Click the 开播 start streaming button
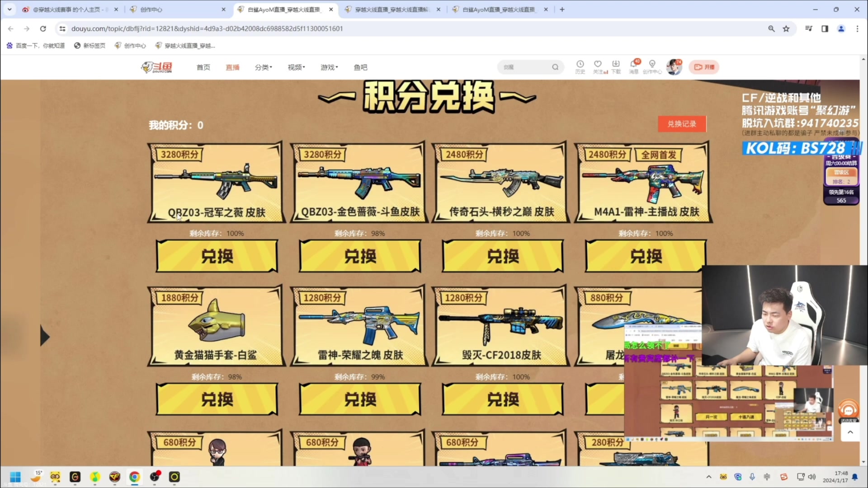 704,67
